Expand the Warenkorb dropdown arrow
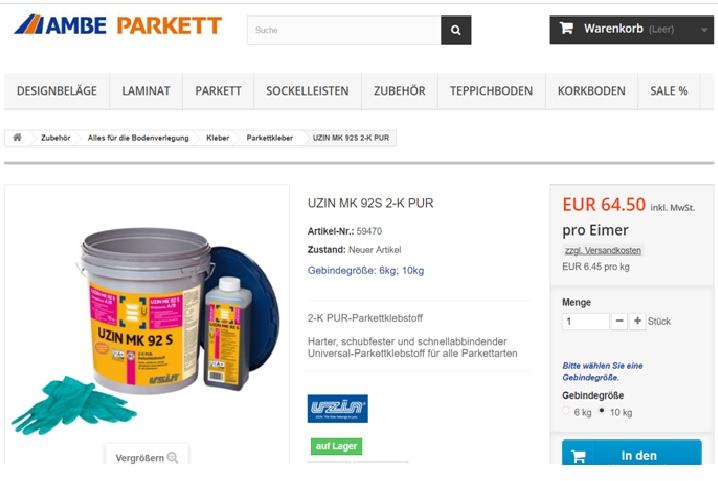Viewport: 718px width, 481px height. tap(704, 30)
